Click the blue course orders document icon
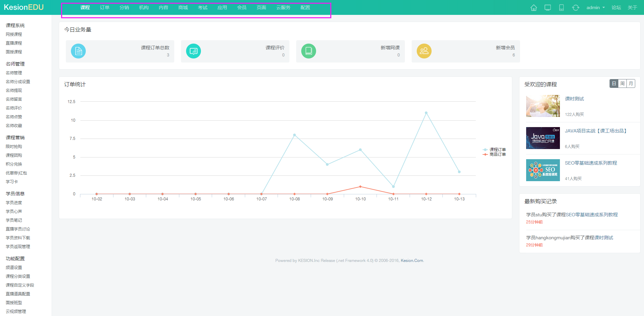644x316 pixels. (x=78, y=51)
